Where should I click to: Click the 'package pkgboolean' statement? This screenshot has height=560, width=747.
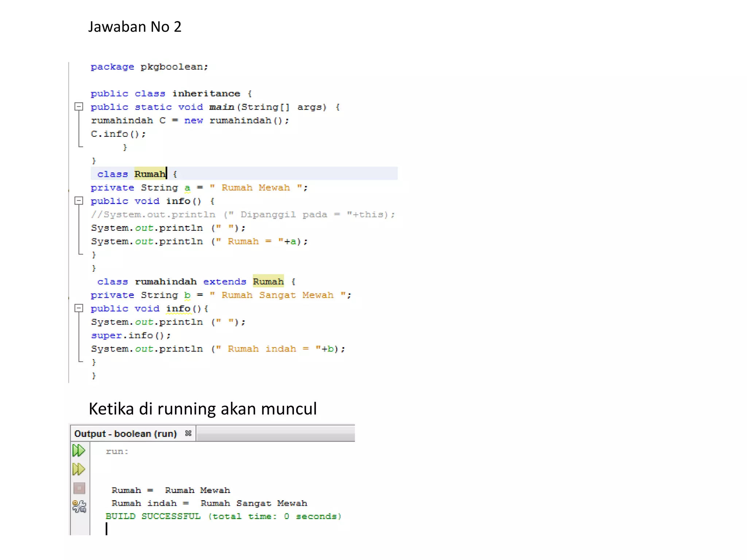(149, 67)
